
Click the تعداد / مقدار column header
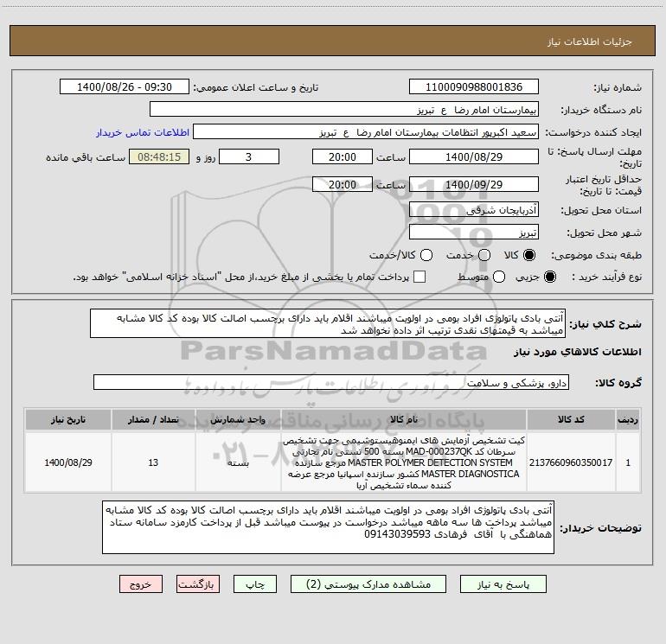point(153,419)
